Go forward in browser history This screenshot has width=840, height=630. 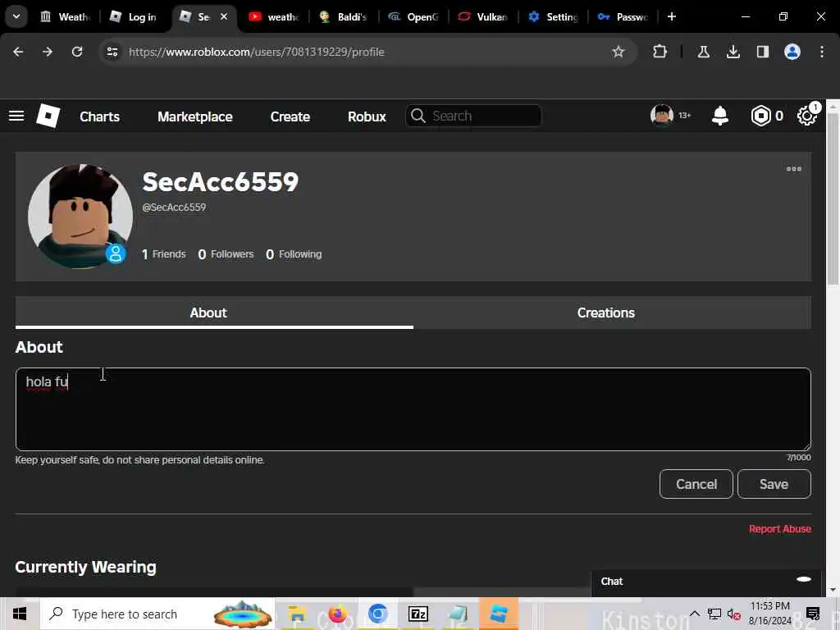tap(48, 52)
